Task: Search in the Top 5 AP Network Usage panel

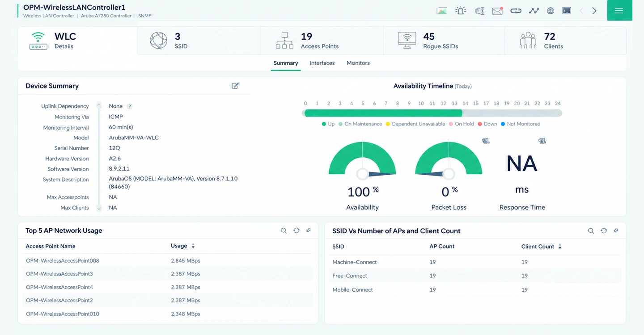Action: (x=284, y=230)
